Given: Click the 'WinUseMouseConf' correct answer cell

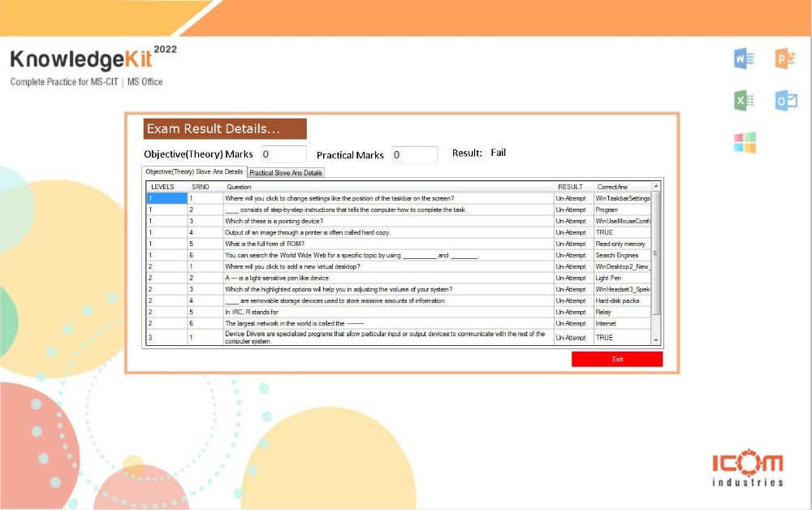Looking at the screenshot, I should (x=623, y=221).
